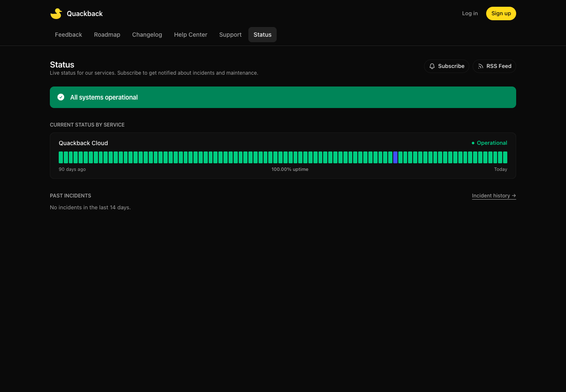Click the 'CURRENT STATUS BY SERVICE' heading
566x392 pixels.
(87, 125)
